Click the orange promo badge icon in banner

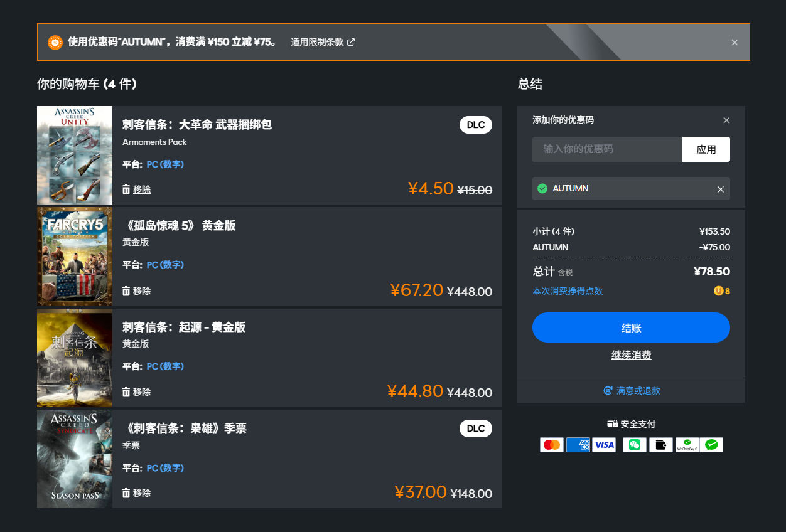click(x=55, y=42)
